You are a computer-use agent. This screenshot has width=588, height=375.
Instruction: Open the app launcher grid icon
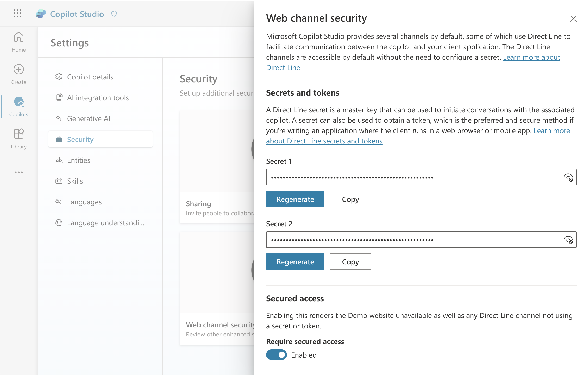point(17,13)
